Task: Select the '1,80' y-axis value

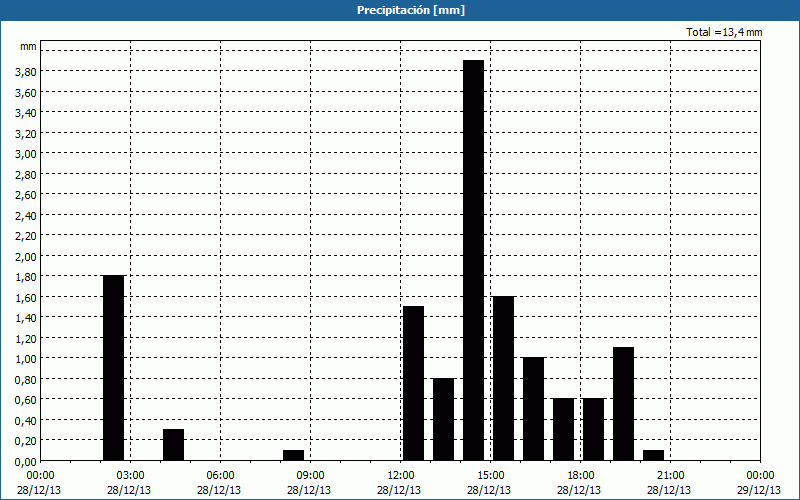Action: click(x=26, y=277)
